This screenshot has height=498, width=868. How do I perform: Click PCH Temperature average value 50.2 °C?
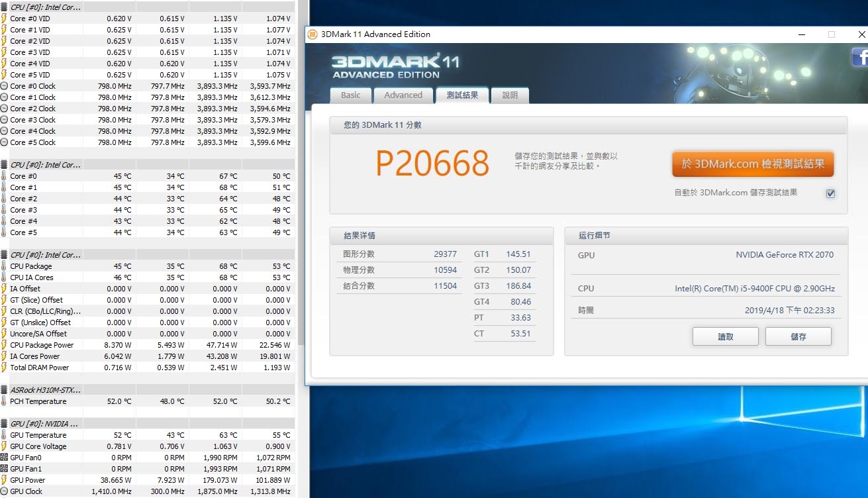[276, 401]
